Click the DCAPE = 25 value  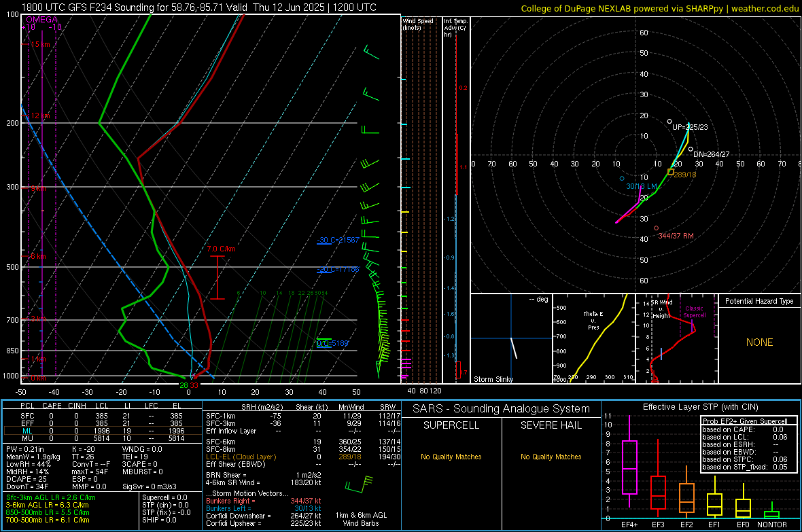27,479
